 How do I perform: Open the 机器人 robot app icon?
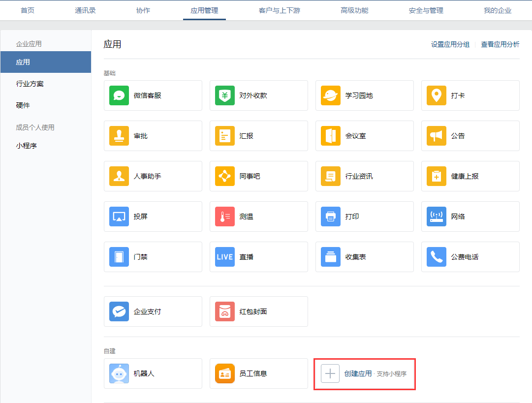pos(119,373)
